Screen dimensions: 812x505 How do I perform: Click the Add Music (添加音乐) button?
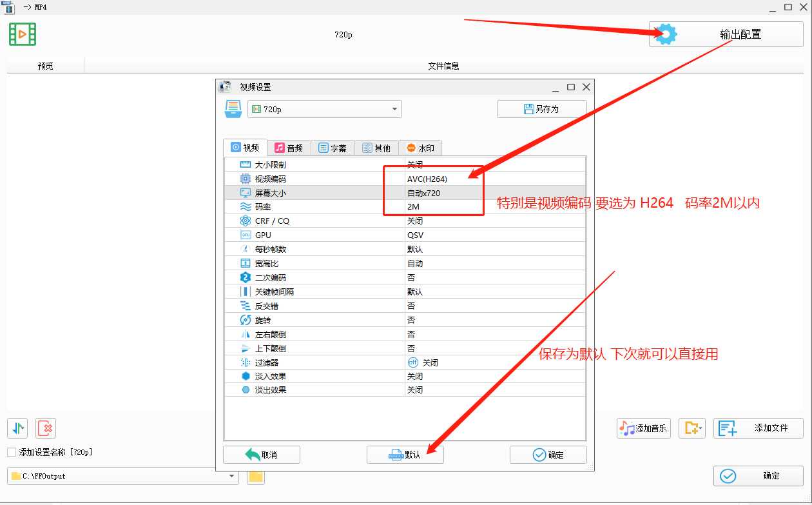pyautogui.click(x=644, y=428)
